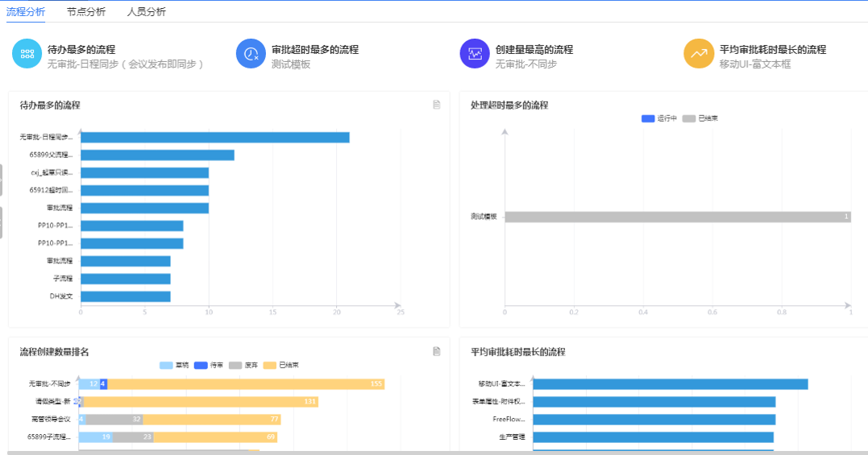Switch to the 节点分析 tab

pyautogui.click(x=86, y=12)
